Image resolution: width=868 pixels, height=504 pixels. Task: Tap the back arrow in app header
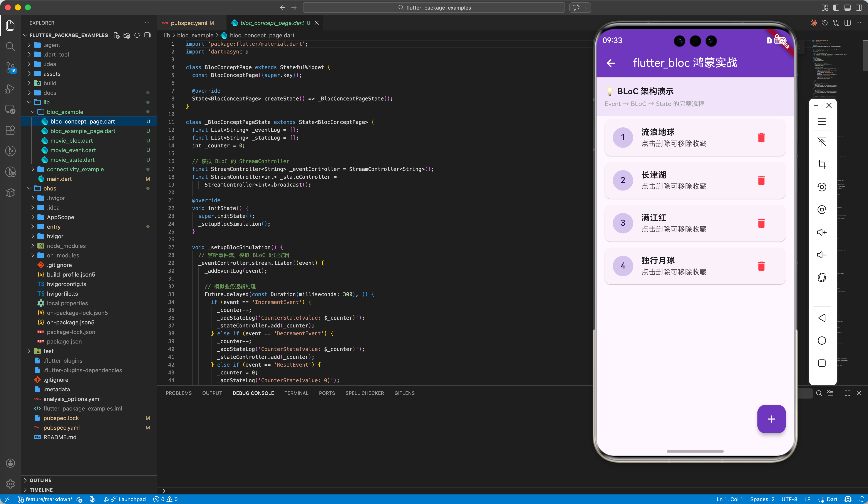point(611,63)
